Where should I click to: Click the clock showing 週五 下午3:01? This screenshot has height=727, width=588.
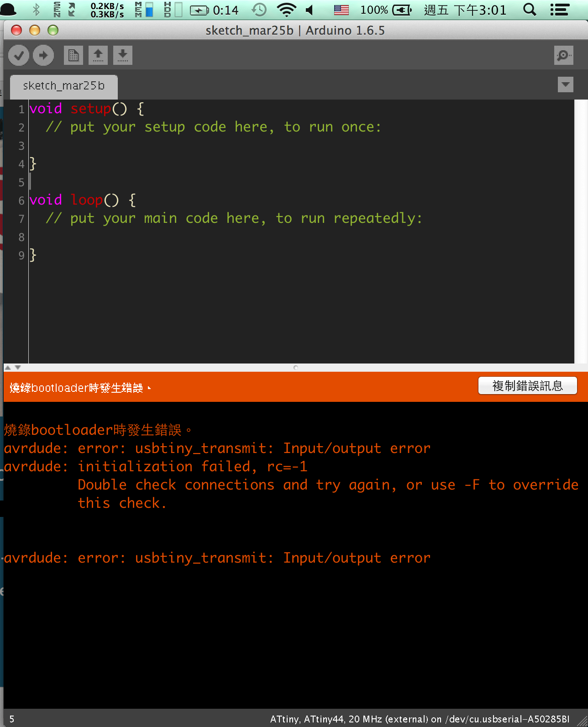(x=465, y=10)
